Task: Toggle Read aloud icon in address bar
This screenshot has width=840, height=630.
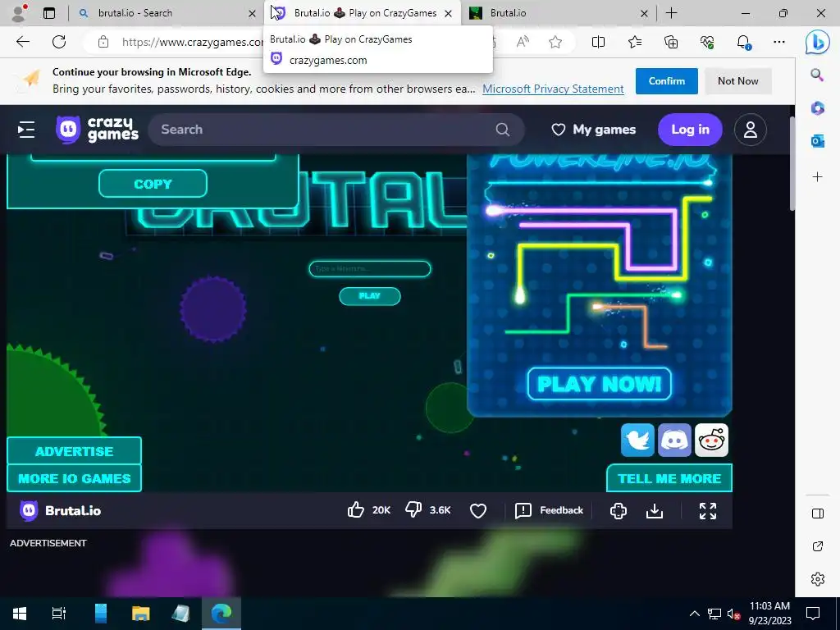Action: pyautogui.click(x=523, y=42)
